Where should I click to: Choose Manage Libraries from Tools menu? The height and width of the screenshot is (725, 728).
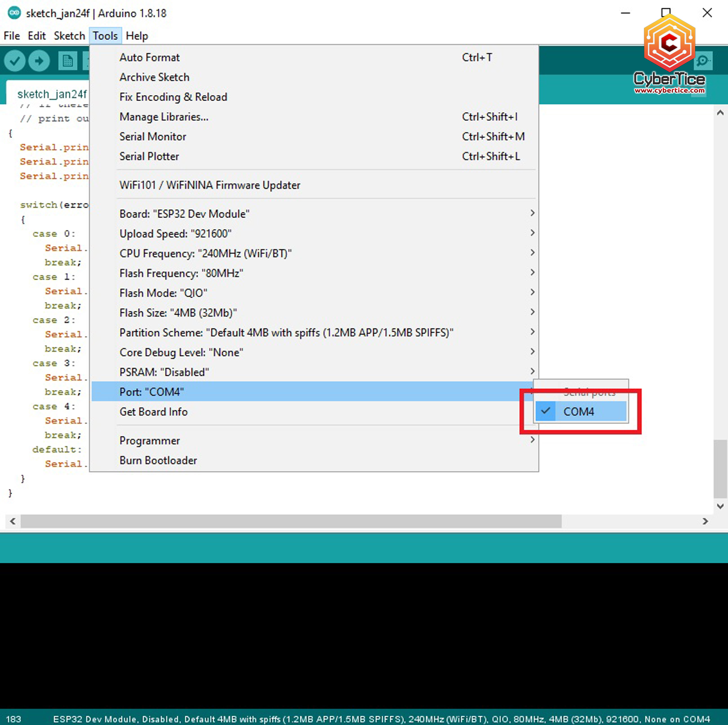(x=164, y=117)
